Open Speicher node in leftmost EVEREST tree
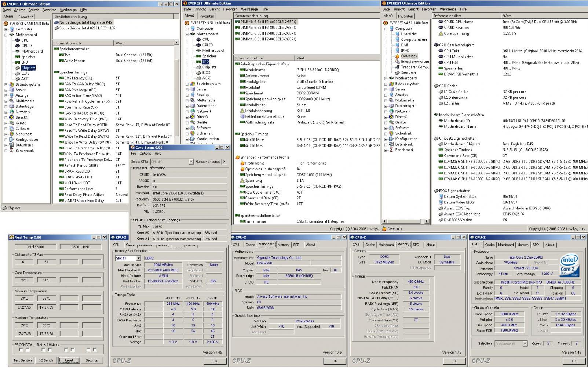The height and width of the screenshot is (368, 588). (28, 57)
